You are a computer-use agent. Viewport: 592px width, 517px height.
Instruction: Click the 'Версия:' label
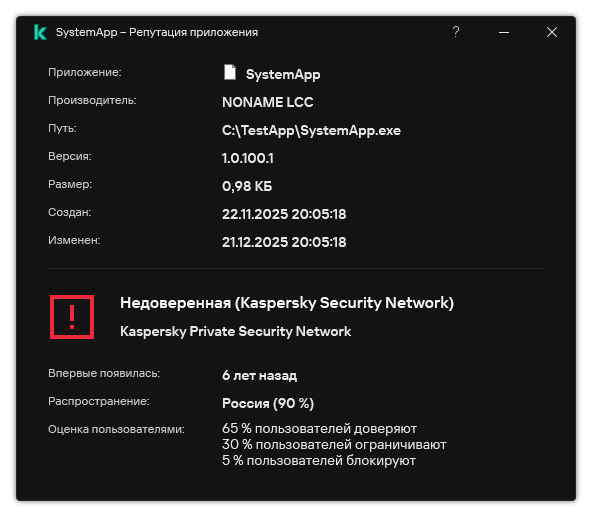[x=70, y=156]
